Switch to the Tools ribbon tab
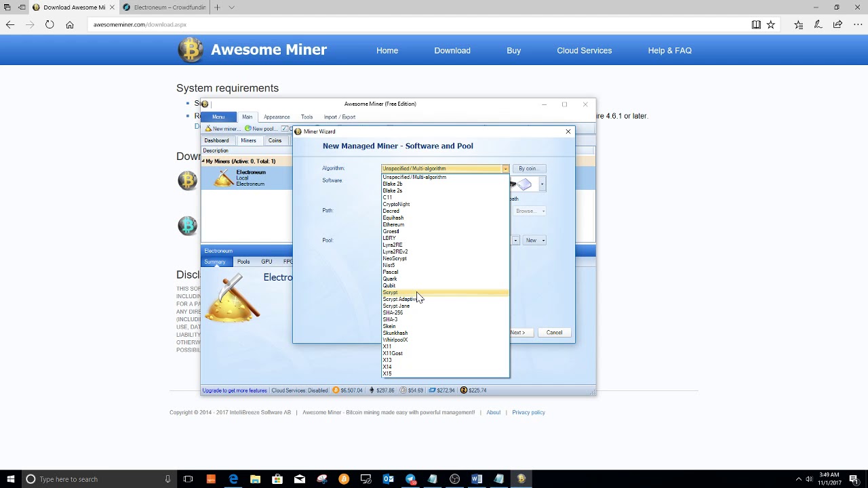 307,117
